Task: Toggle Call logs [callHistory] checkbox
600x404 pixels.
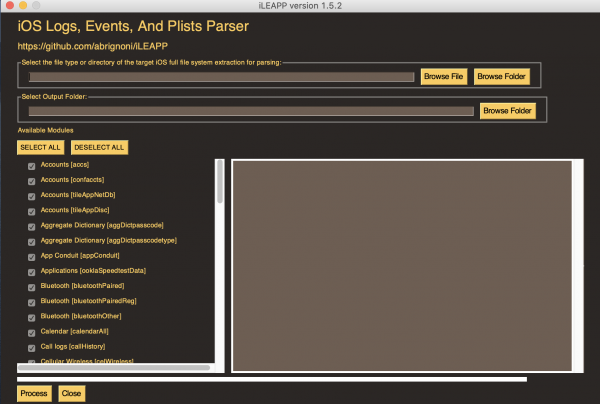Action: 31,348
